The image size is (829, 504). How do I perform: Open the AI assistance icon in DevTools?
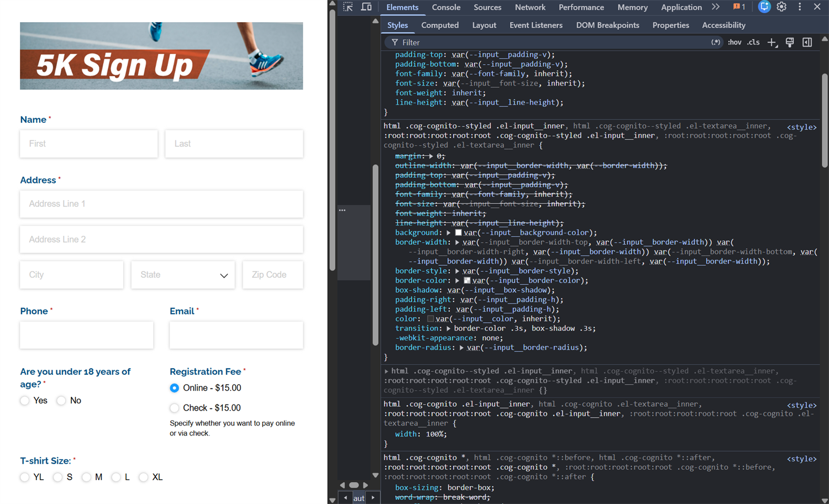(764, 7)
